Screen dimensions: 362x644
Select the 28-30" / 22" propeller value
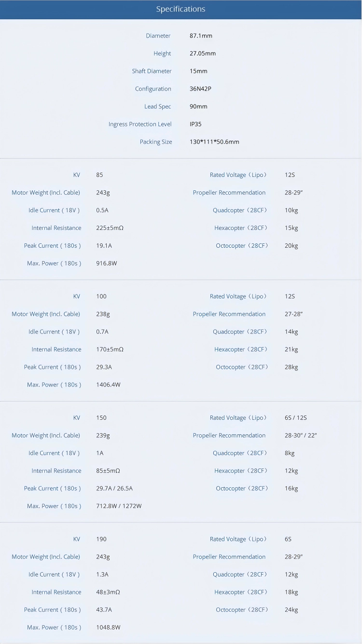tap(301, 436)
